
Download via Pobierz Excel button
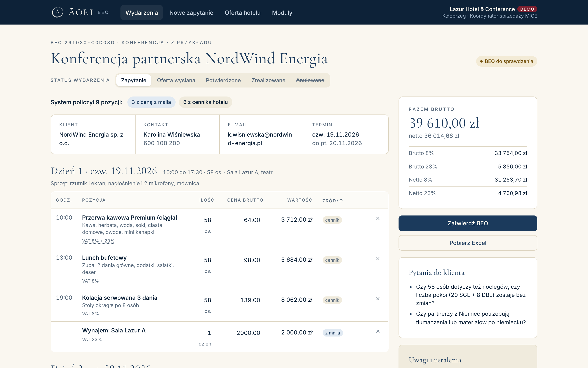coord(468,243)
